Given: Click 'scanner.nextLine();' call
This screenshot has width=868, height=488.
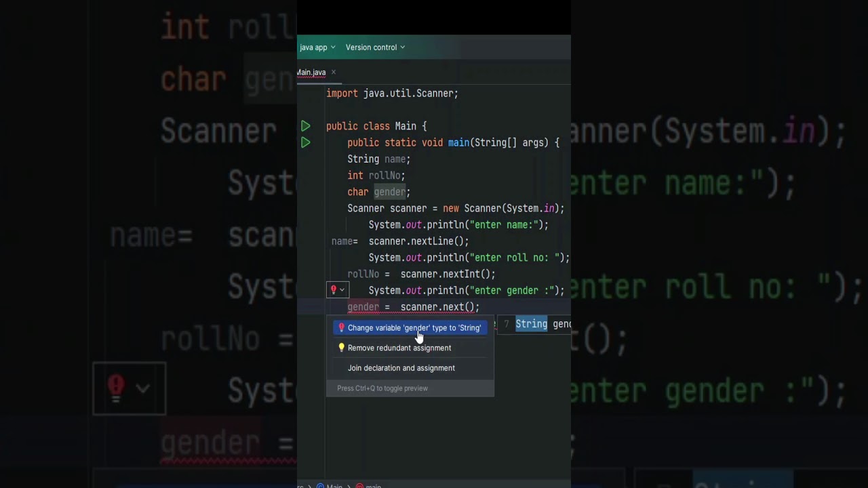Looking at the screenshot, I should tap(418, 241).
